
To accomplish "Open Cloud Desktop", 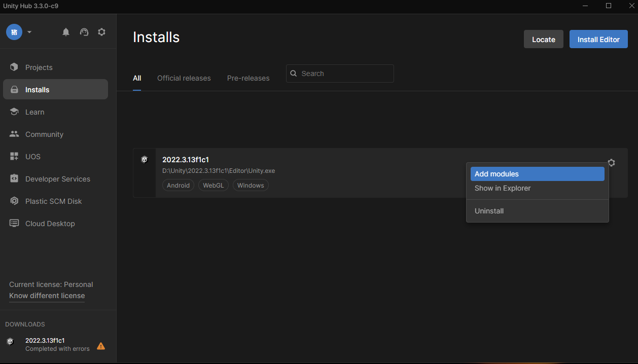I will point(55,224).
